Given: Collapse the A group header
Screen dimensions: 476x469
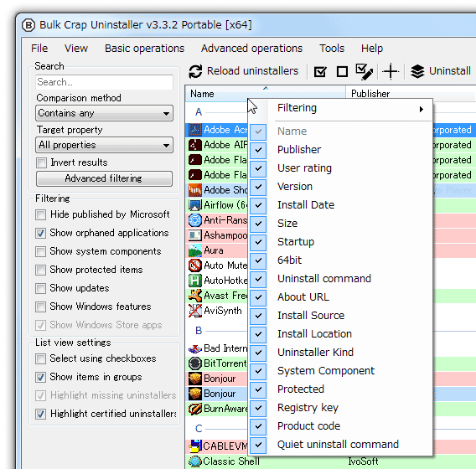Looking at the screenshot, I should tap(199, 112).
